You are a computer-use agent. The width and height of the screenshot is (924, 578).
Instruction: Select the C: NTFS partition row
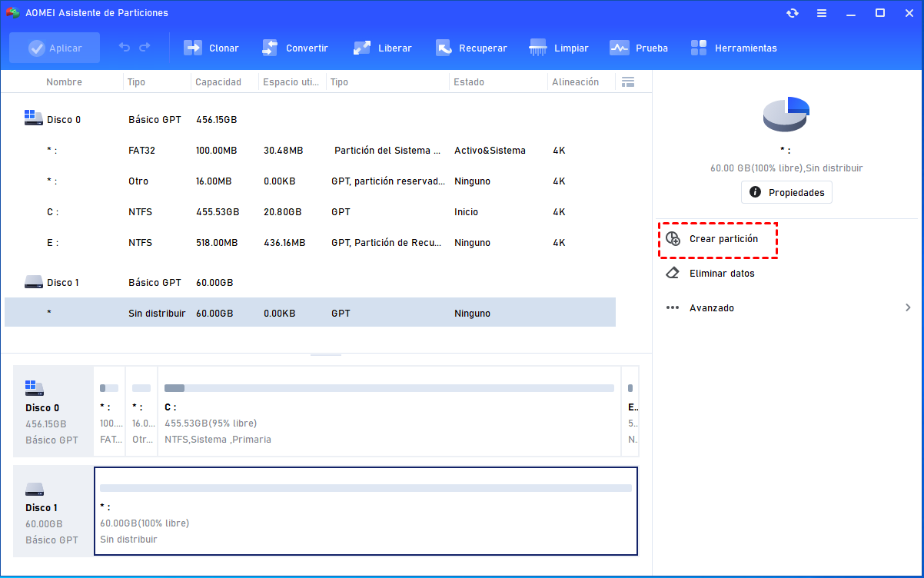307,212
